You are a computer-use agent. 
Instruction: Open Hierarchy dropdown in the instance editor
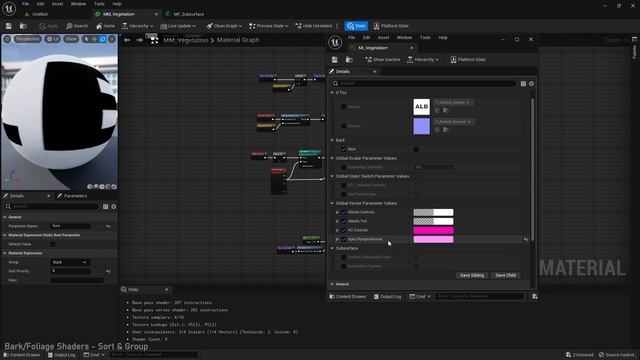point(422,60)
